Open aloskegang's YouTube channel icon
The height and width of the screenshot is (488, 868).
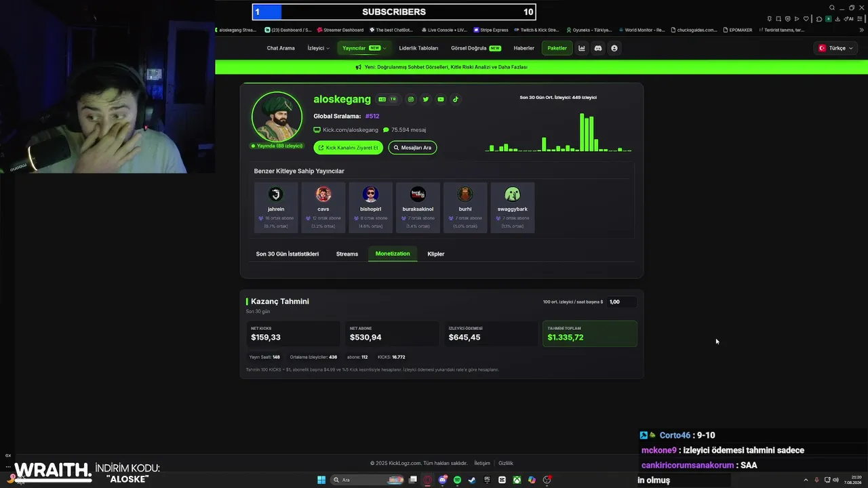[x=441, y=99]
